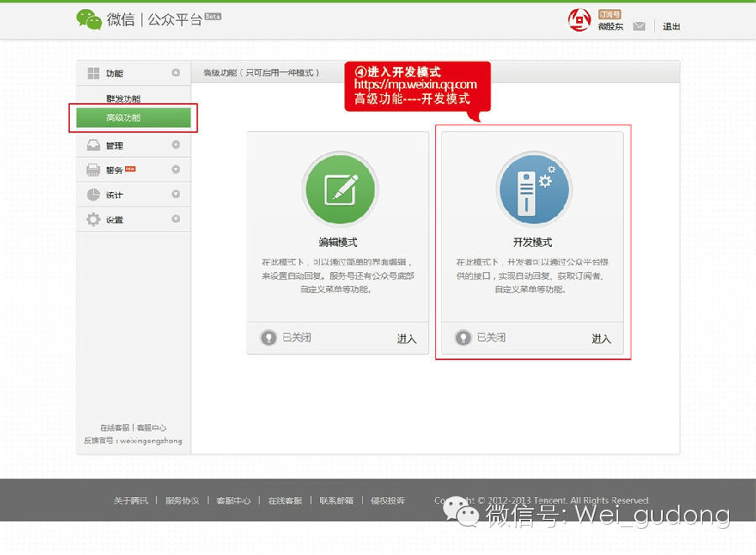The height and width of the screenshot is (555, 756).
Task: Open the mail envelope icon
Action: coord(639,27)
